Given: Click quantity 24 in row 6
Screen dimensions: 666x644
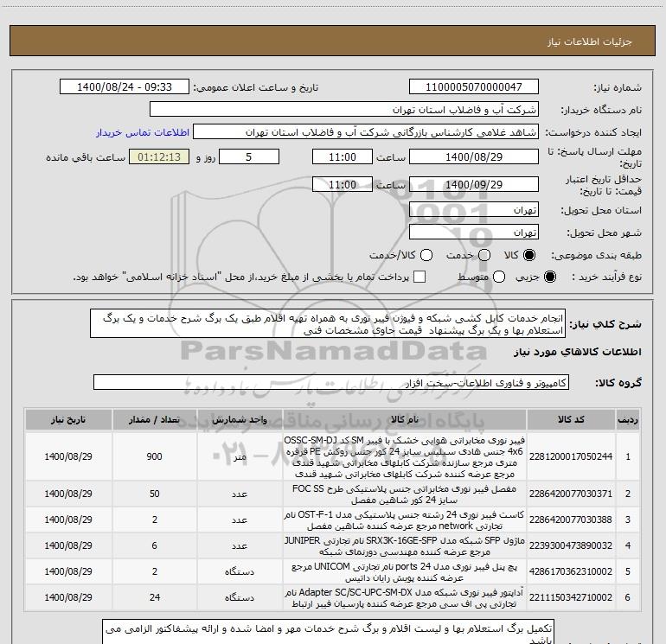Looking at the screenshot, I should (154, 597).
